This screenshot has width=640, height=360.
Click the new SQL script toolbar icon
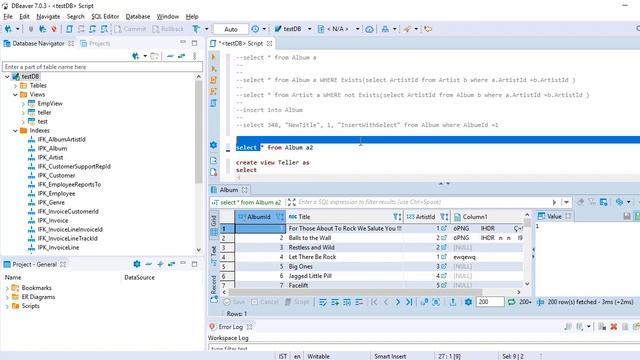coord(69,29)
